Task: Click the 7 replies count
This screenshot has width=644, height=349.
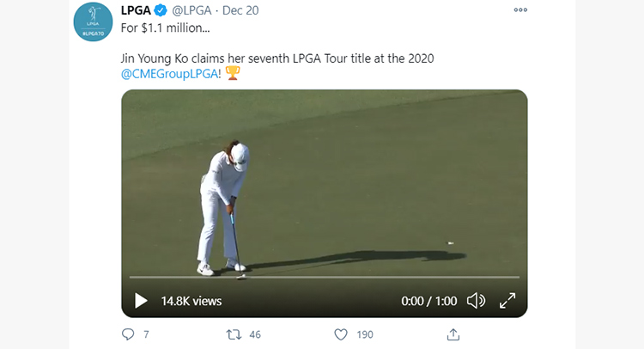Action: (146, 334)
